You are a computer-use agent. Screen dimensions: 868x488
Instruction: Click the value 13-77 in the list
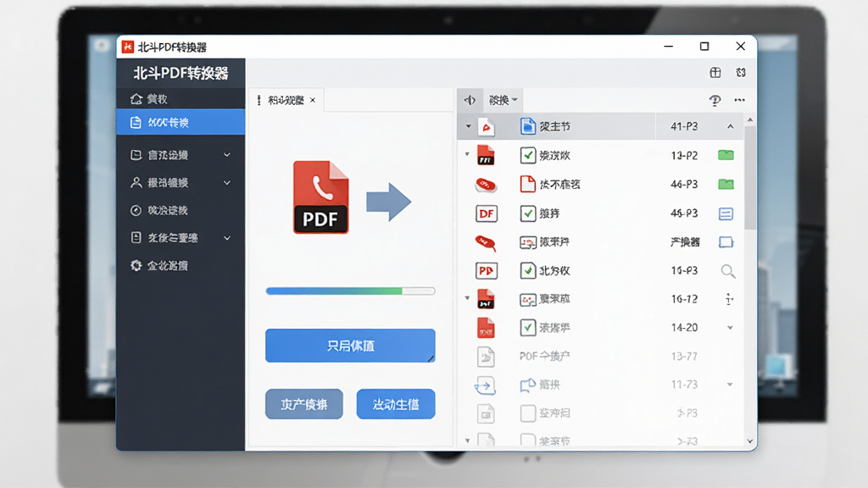click(684, 357)
